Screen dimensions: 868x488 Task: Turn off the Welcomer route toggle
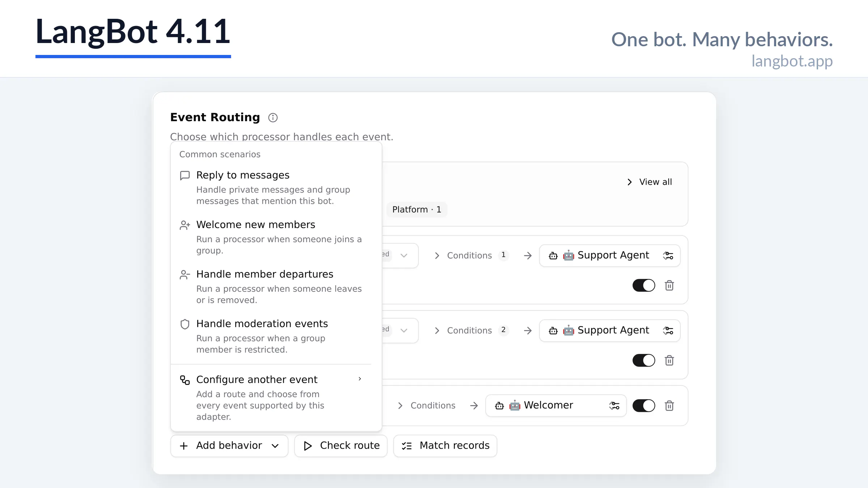point(644,406)
